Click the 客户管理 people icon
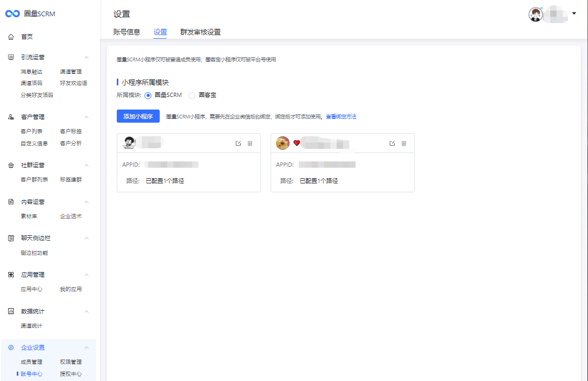588x381 pixels. pyautogui.click(x=11, y=117)
